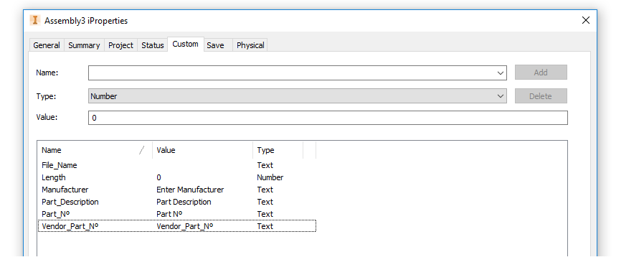Viewport: 644px width, 275px height.
Task: Click into the Value input field
Action: pos(328,118)
